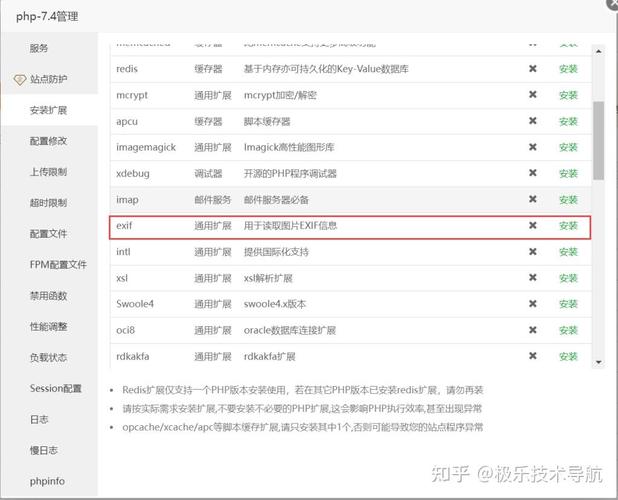
Task: Click the rdkakfa extension name
Action: coord(132,357)
